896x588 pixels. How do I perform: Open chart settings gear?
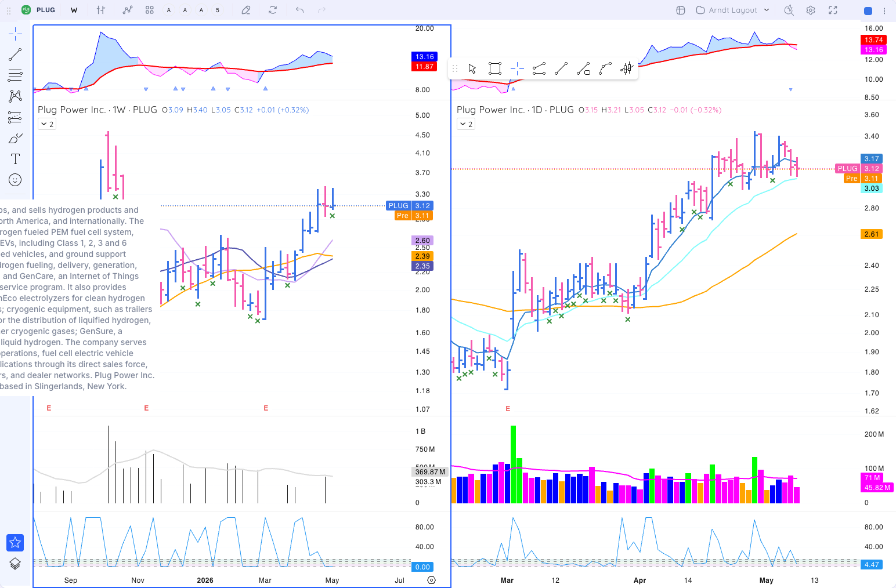click(x=811, y=10)
